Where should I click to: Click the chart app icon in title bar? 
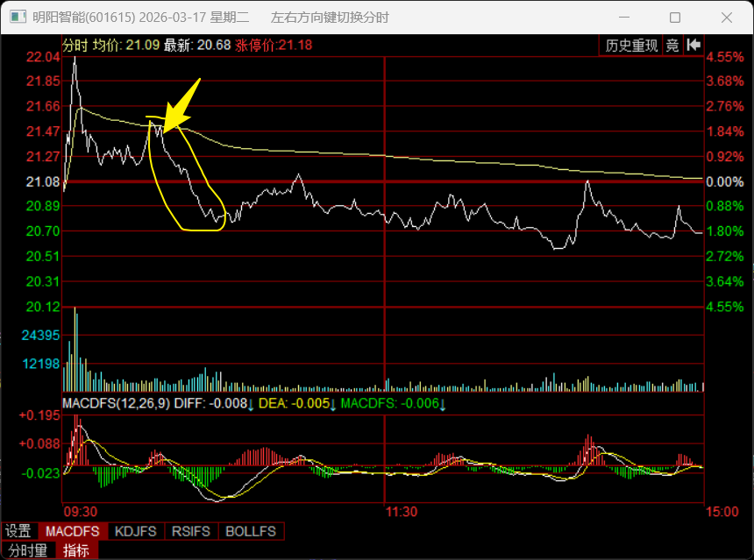[x=18, y=18]
